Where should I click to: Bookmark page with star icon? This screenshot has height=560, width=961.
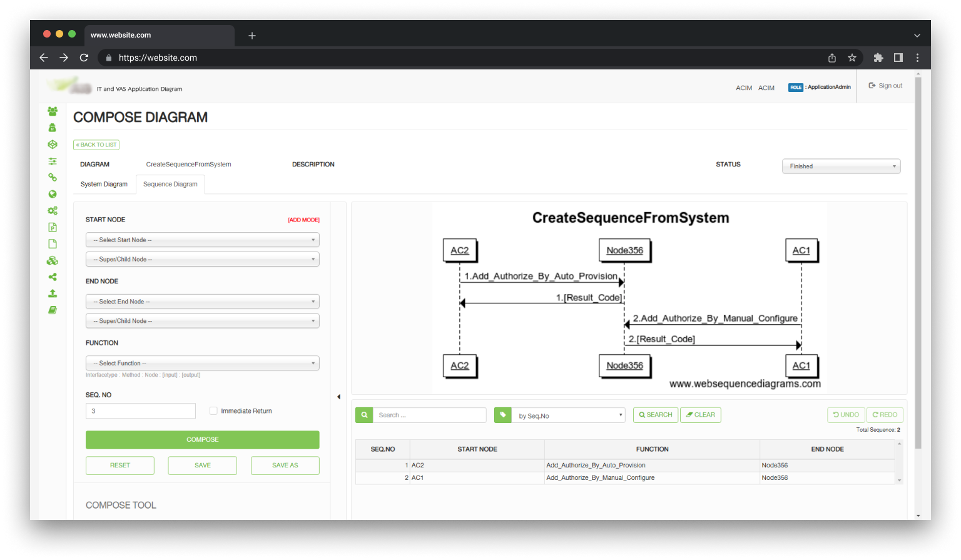pos(852,58)
